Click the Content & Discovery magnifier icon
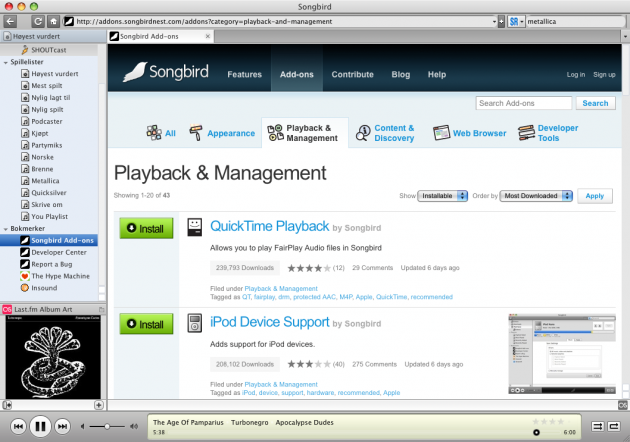The height and width of the screenshot is (442, 630). tap(363, 133)
